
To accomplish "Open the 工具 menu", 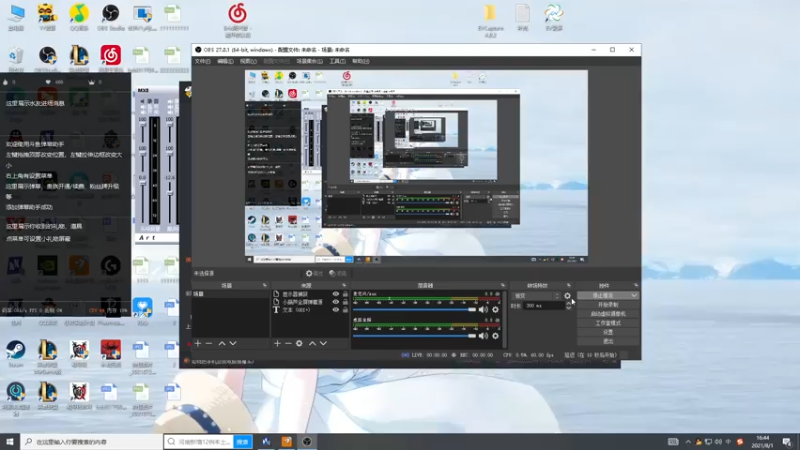I will click(x=337, y=61).
